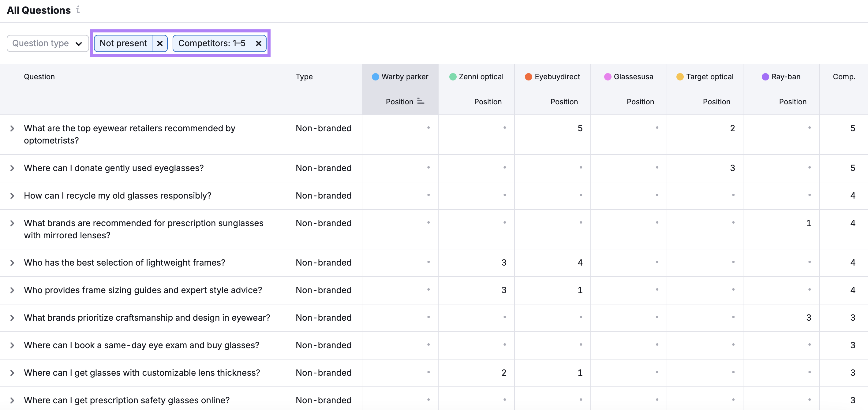Click the purple Ray-ban color dot
This screenshot has height=410, width=868.
765,77
